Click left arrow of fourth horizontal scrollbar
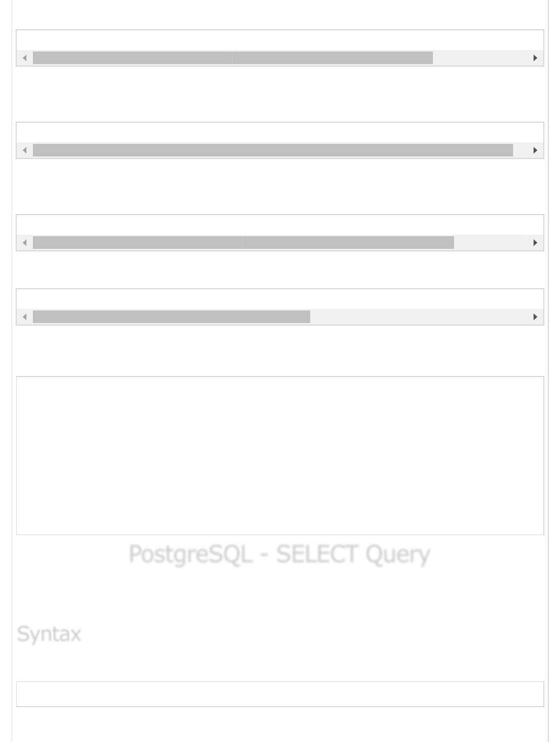The width and height of the screenshot is (560, 742). (x=24, y=317)
